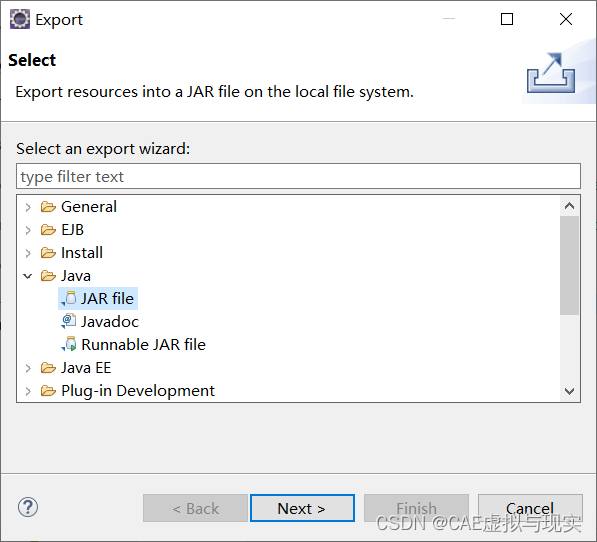This screenshot has height=542, width=597.
Task: Expand the EJB category
Action: click(28, 230)
